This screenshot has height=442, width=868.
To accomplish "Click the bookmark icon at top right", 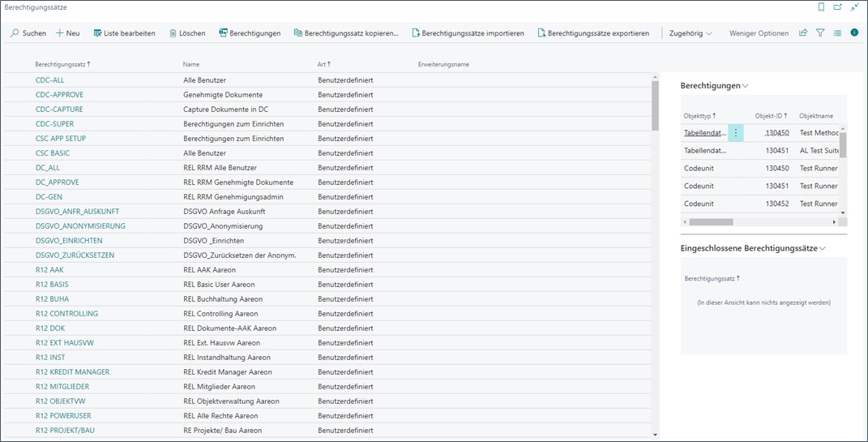I will [x=821, y=7].
